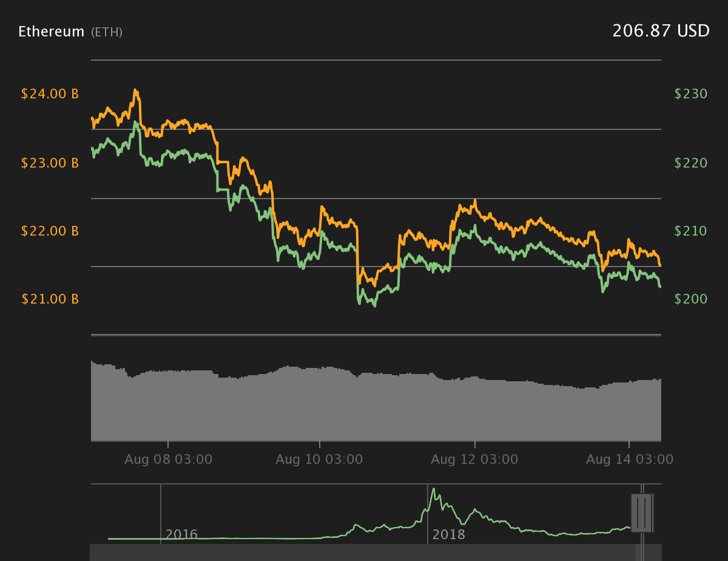Click the $24.00 B market cap label
728x561 pixels.
pos(50,94)
